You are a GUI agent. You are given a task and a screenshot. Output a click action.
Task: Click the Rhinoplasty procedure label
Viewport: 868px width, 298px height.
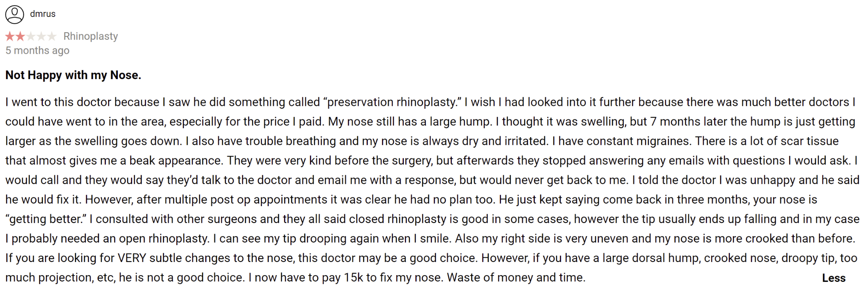(x=91, y=36)
